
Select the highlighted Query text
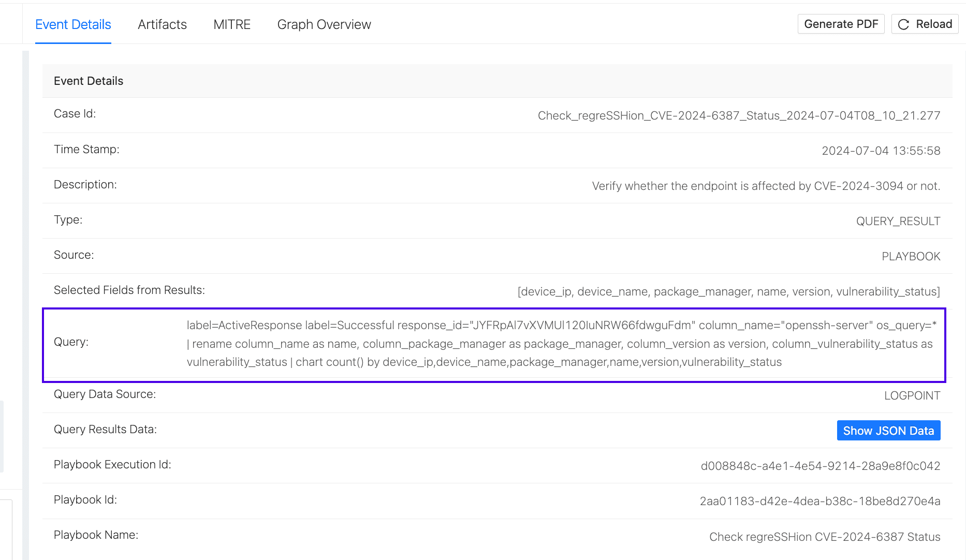(x=564, y=343)
